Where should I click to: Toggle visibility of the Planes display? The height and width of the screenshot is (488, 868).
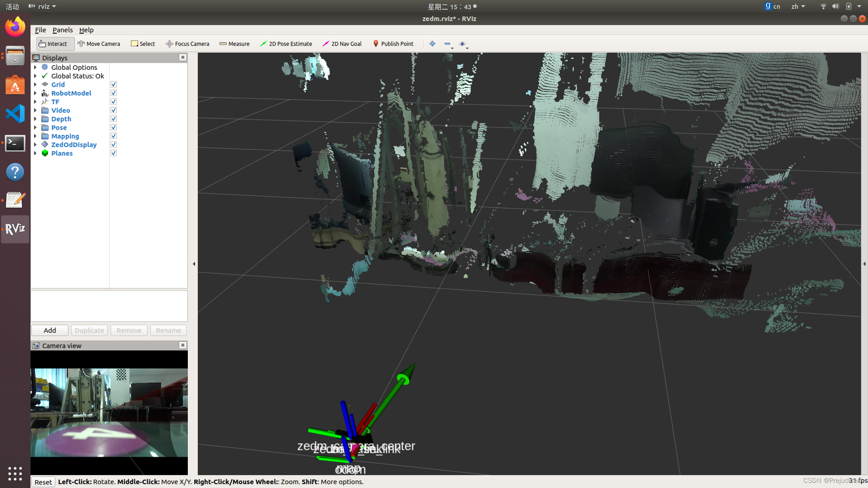[114, 153]
